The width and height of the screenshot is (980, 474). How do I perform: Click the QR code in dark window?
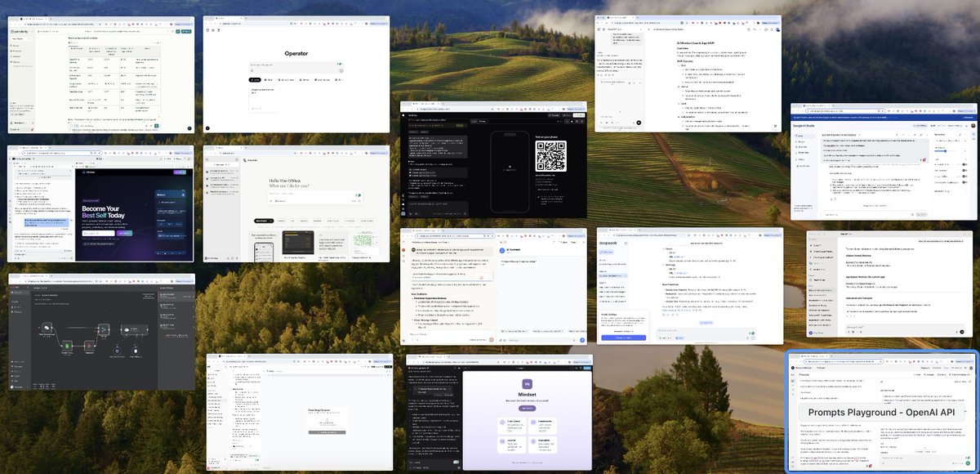(x=550, y=156)
